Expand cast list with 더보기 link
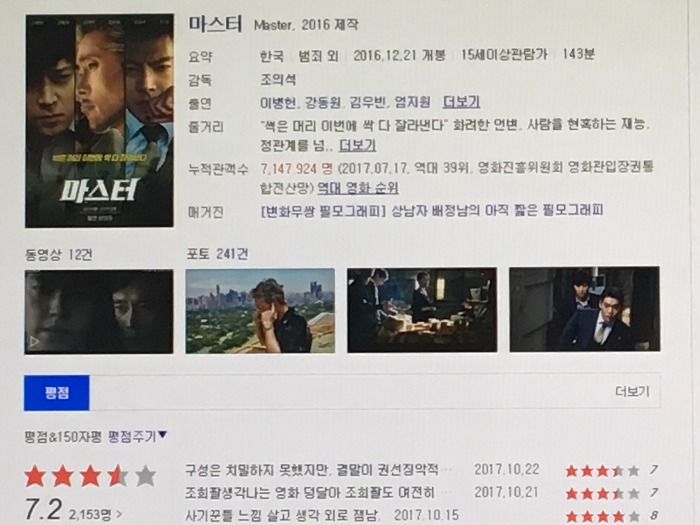Image resolution: width=700 pixels, height=525 pixels. point(461,102)
